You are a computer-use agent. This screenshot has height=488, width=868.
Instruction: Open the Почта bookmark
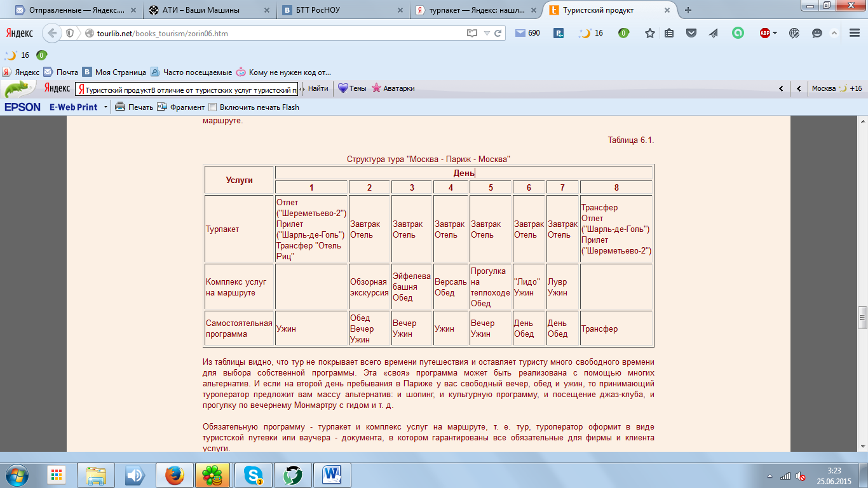61,72
